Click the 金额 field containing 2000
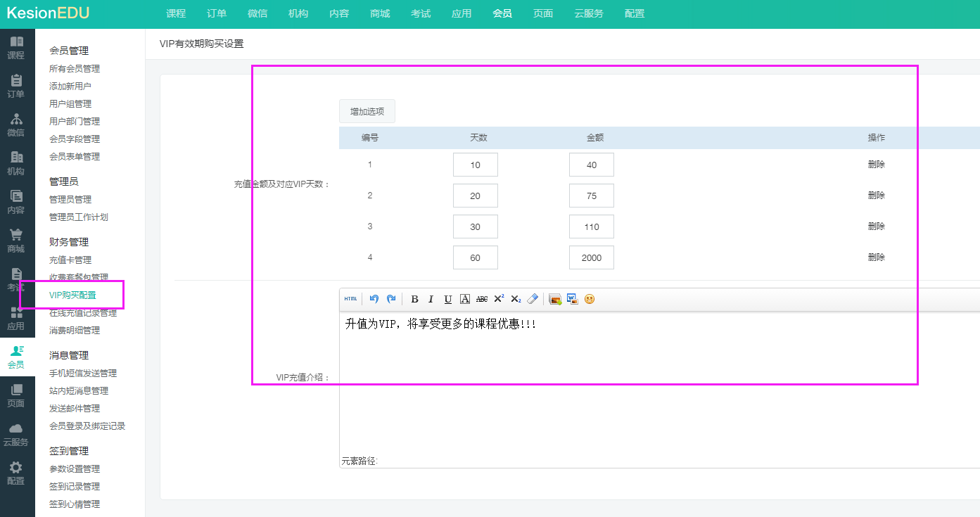This screenshot has height=517, width=980. point(591,257)
